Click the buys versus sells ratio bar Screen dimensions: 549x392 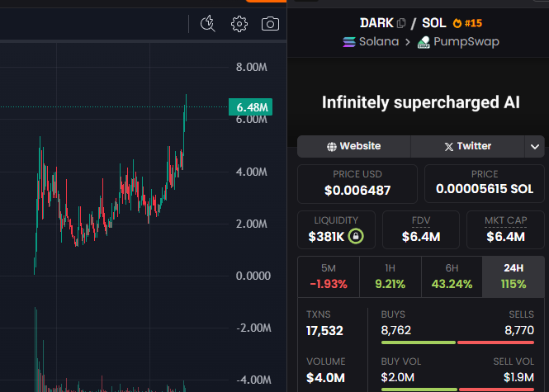(457, 342)
